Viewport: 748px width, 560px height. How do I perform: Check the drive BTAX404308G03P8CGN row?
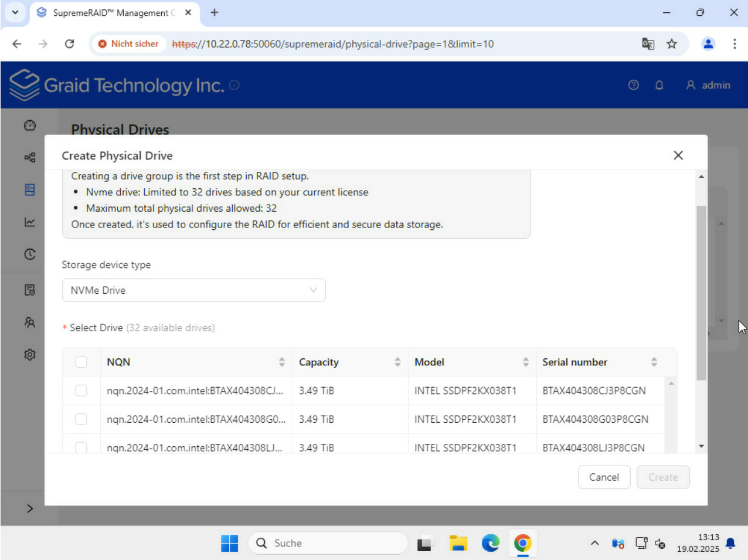coord(81,419)
